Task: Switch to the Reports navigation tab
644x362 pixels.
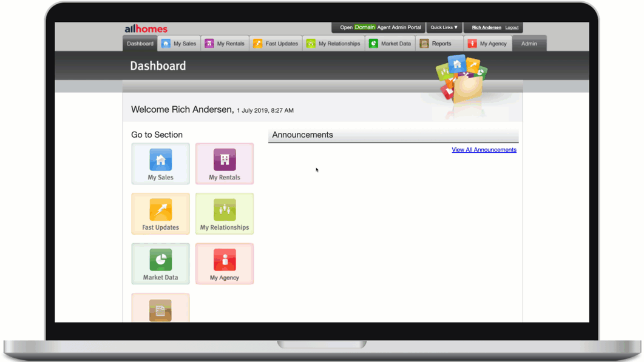Action: point(436,44)
